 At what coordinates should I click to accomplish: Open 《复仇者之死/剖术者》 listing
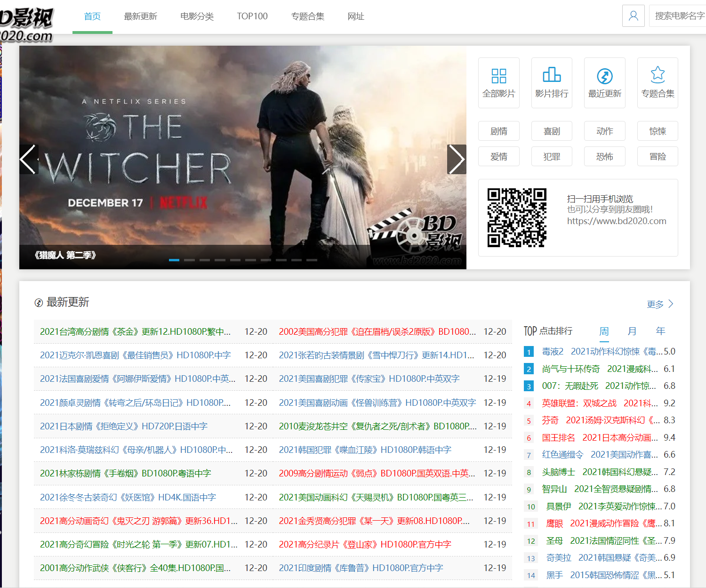(x=377, y=426)
